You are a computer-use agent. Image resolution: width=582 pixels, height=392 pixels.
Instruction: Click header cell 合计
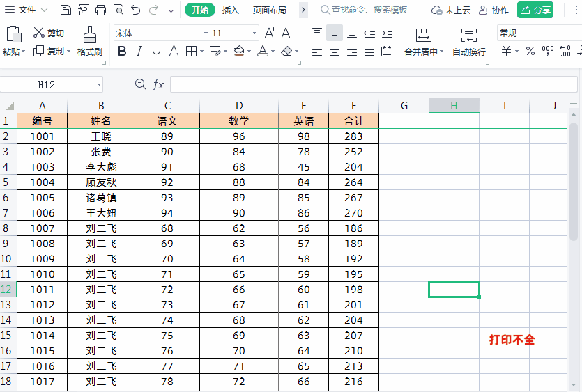pyautogui.click(x=353, y=121)
